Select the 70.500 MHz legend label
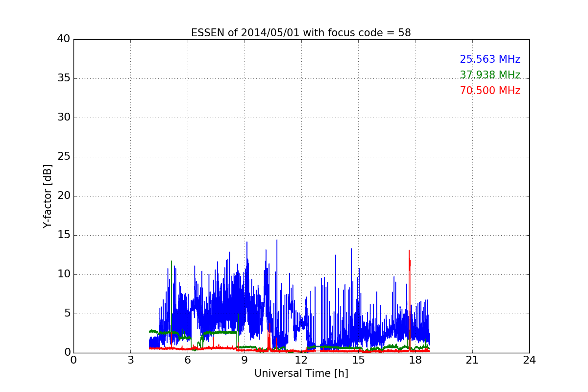 coord(490,91)
